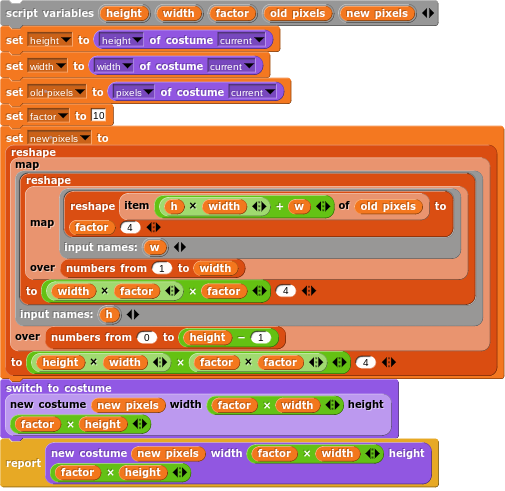The height and width of the screenshot is (491, 505).
Task: Select the old pixels script variable
Action: pos(298,13)
